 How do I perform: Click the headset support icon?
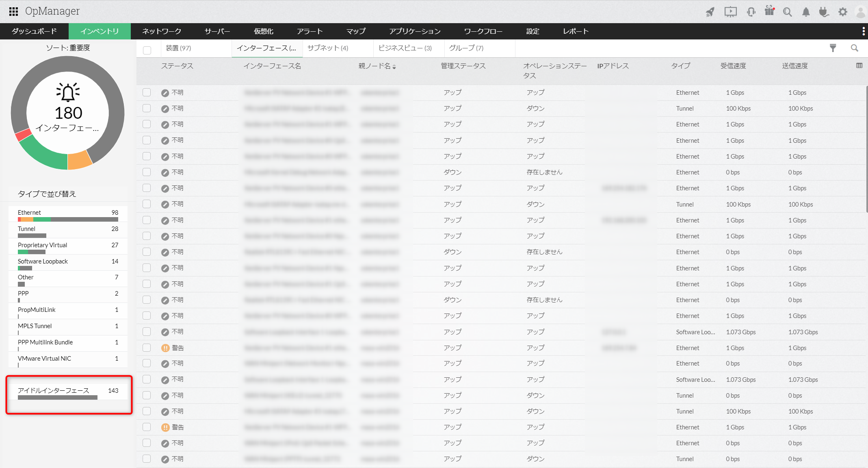(x=751, y=12)
